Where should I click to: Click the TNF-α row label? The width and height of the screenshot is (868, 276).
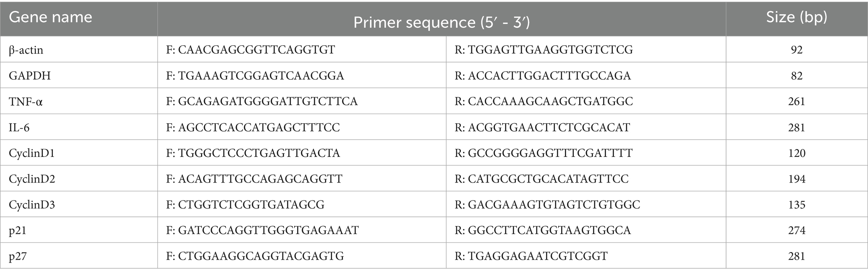click(x=26, y=102)
